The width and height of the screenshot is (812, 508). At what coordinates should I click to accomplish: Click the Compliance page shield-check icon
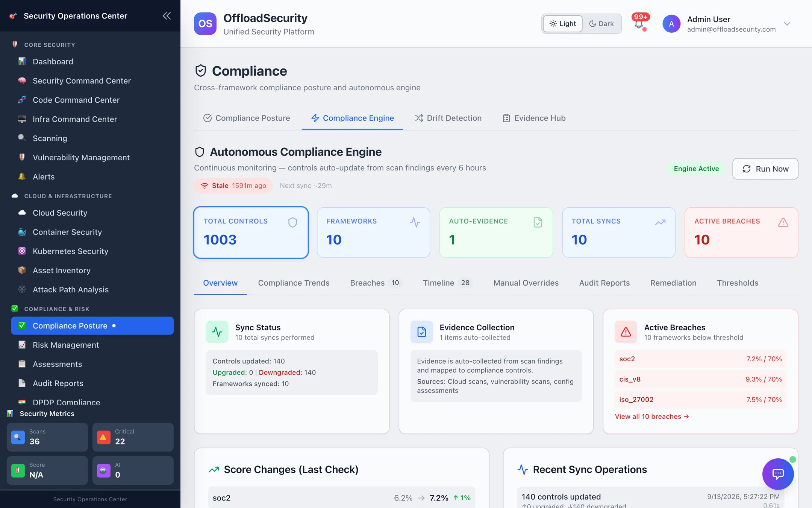coord(201,71)
